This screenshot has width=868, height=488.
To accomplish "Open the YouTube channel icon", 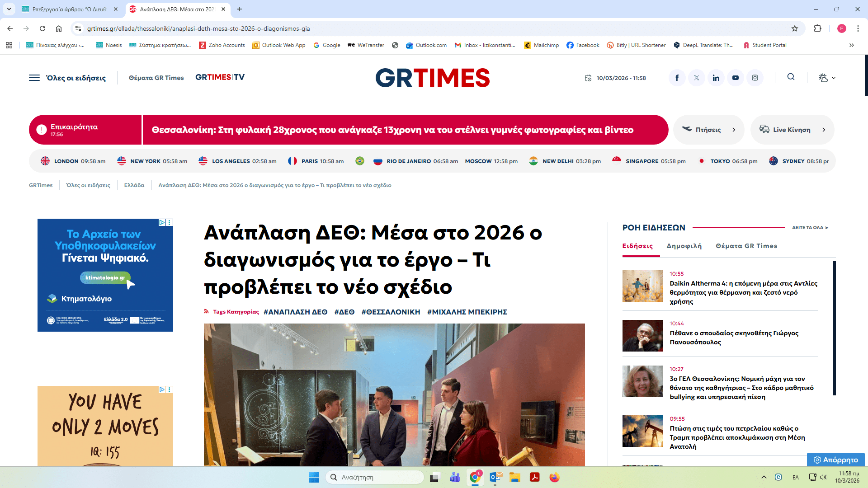I will point(736,78).
